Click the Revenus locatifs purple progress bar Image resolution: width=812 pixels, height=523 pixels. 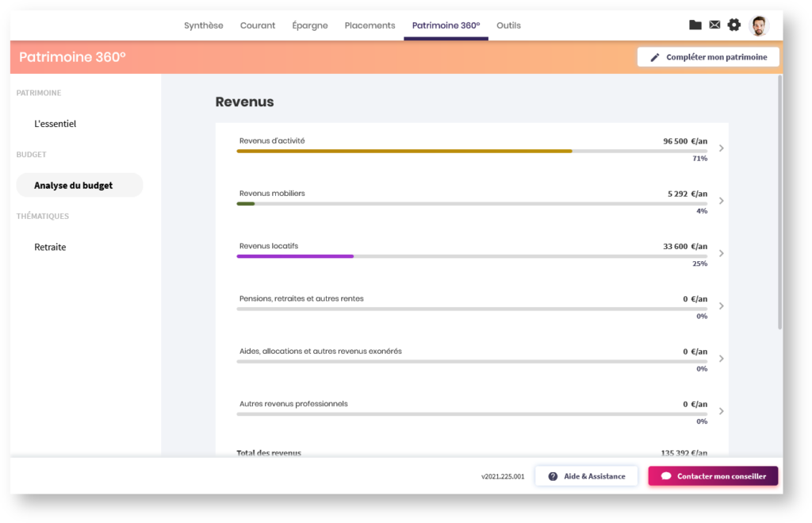pos(295,256)
